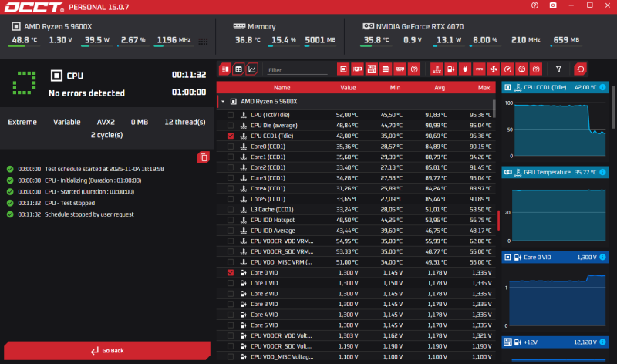The image size is (617, 364).
Task: Click the Core3 (CCD1) row name
Action: point(268,178)
